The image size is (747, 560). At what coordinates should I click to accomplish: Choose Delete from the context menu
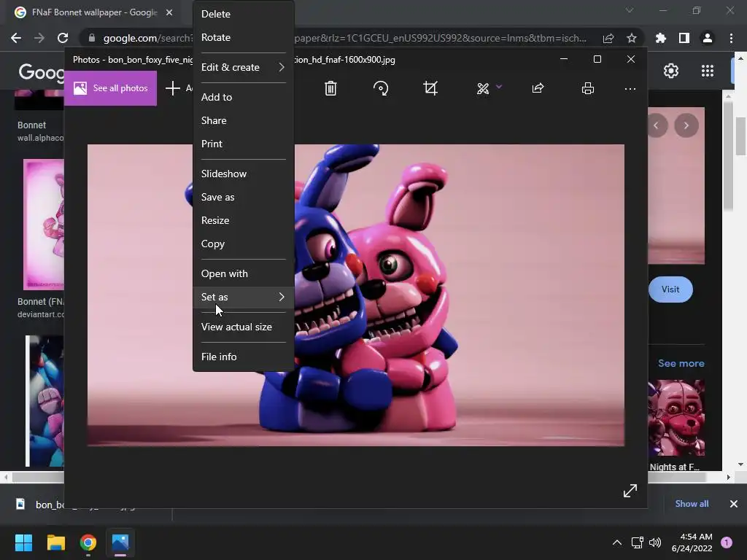(x=243, y=14)
